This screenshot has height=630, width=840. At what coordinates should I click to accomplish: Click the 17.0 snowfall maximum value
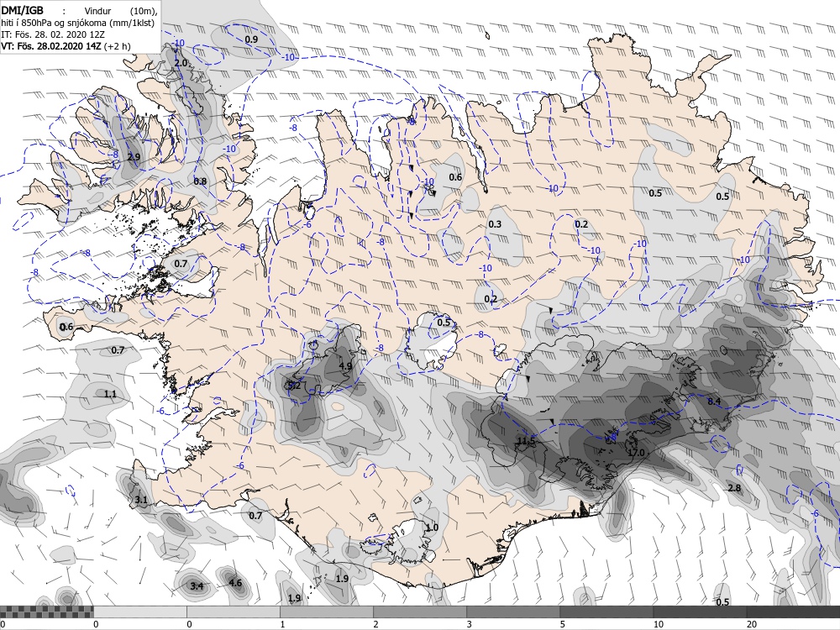coord(636,453)
